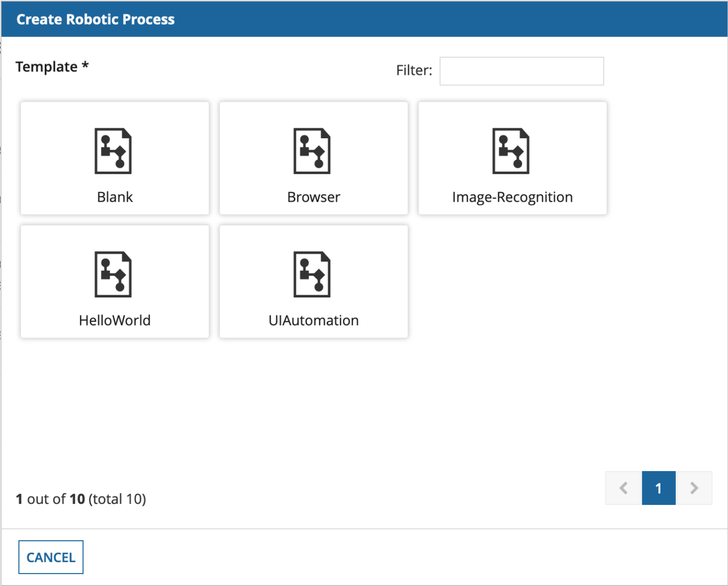Focus the Filter text field
728x586 pixels.
click(522, 71)
